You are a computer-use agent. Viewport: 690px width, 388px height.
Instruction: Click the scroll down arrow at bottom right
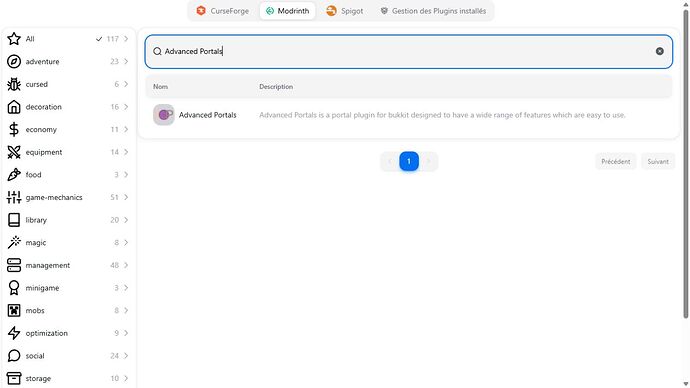(686, 384)
